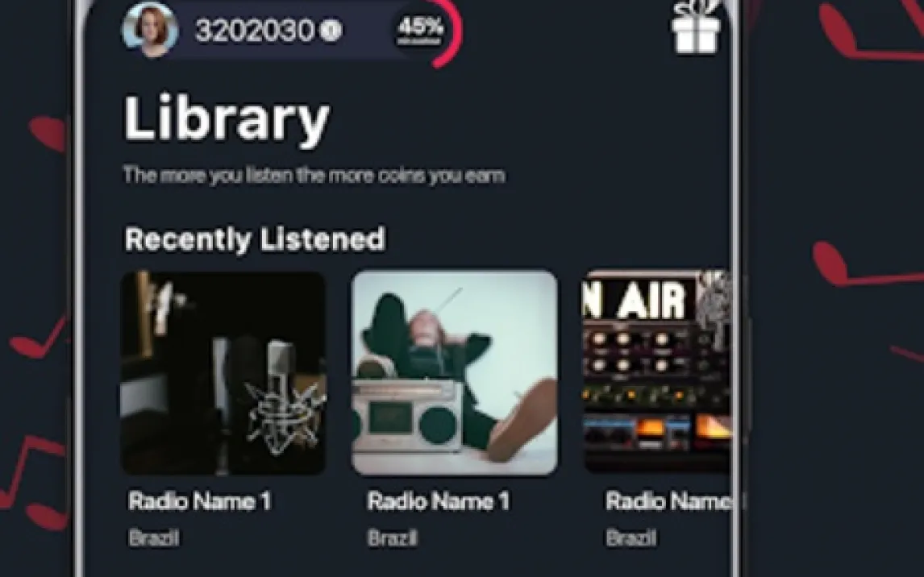Click the gift box rewards icon
This screenshot has width=924, height=577.
point(696,27)
